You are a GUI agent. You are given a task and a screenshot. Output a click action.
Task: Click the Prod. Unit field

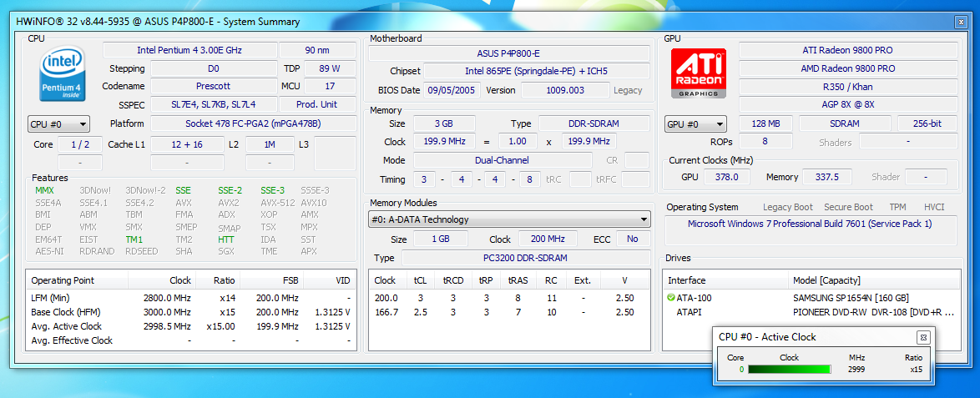[x=317, y=104]
